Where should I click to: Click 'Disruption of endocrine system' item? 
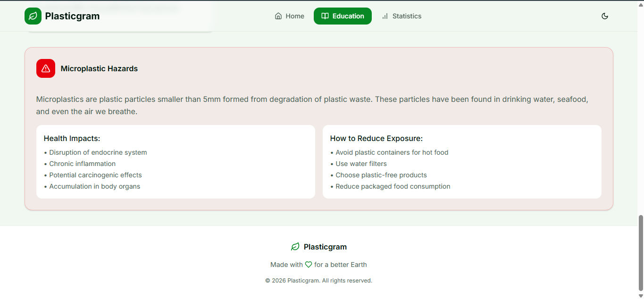pyautogui.click(x=95, y=152)
